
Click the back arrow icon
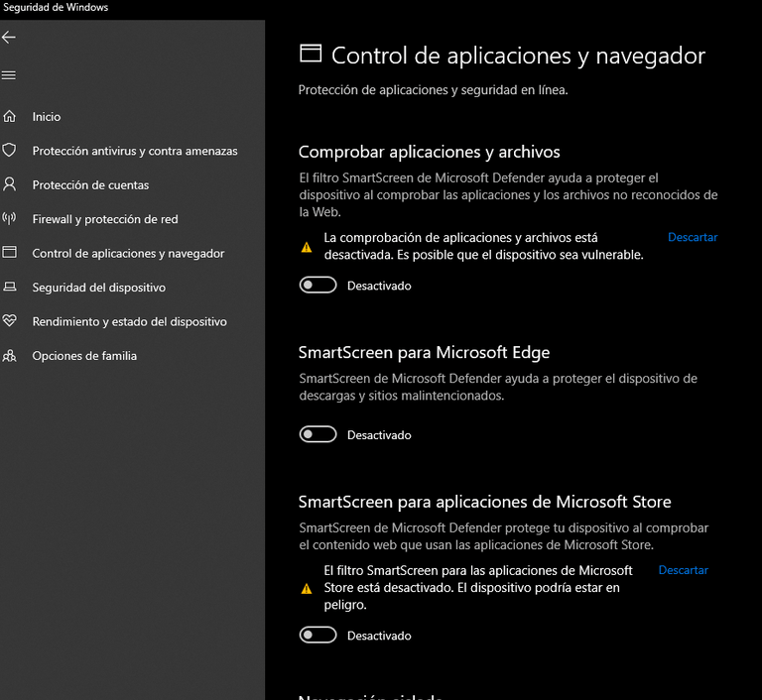tap(10, 38)
